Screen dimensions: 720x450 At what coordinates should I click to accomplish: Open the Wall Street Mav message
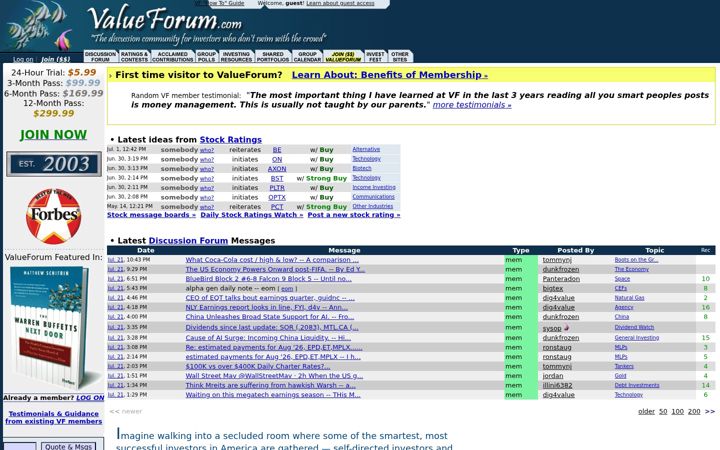(274, 376)
